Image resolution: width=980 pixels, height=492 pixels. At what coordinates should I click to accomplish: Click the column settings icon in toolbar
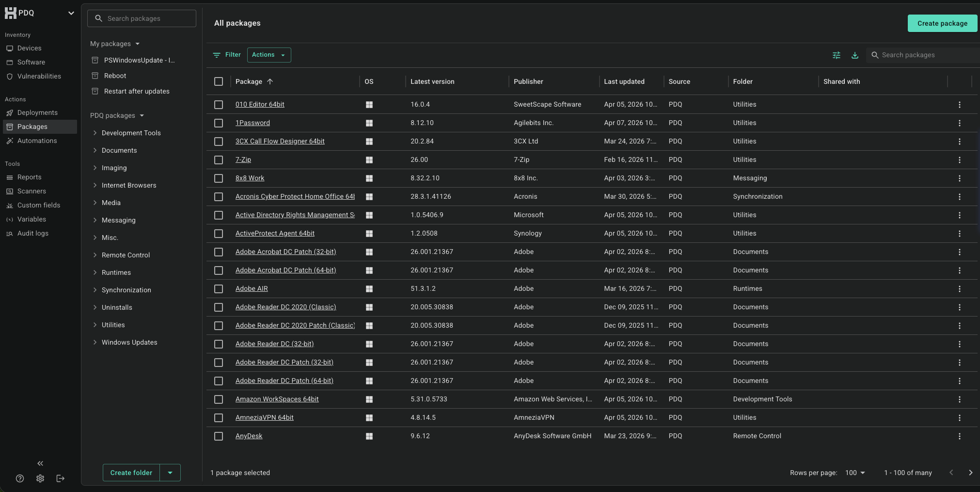click(x=836, y=55)
